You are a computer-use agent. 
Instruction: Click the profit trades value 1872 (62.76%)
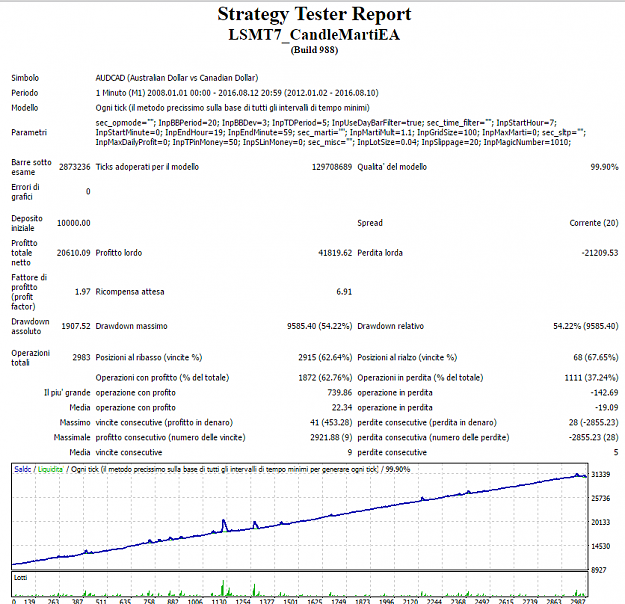(325, 378)
